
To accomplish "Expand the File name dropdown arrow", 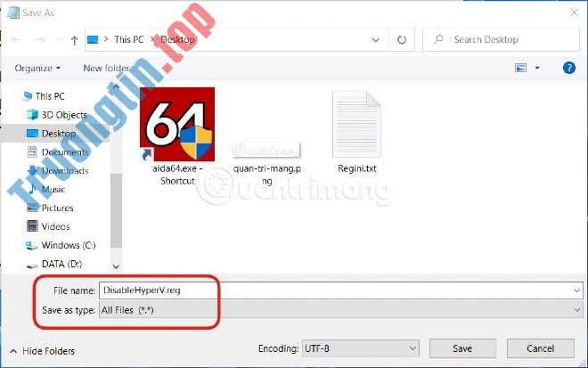I will point(576,290).
